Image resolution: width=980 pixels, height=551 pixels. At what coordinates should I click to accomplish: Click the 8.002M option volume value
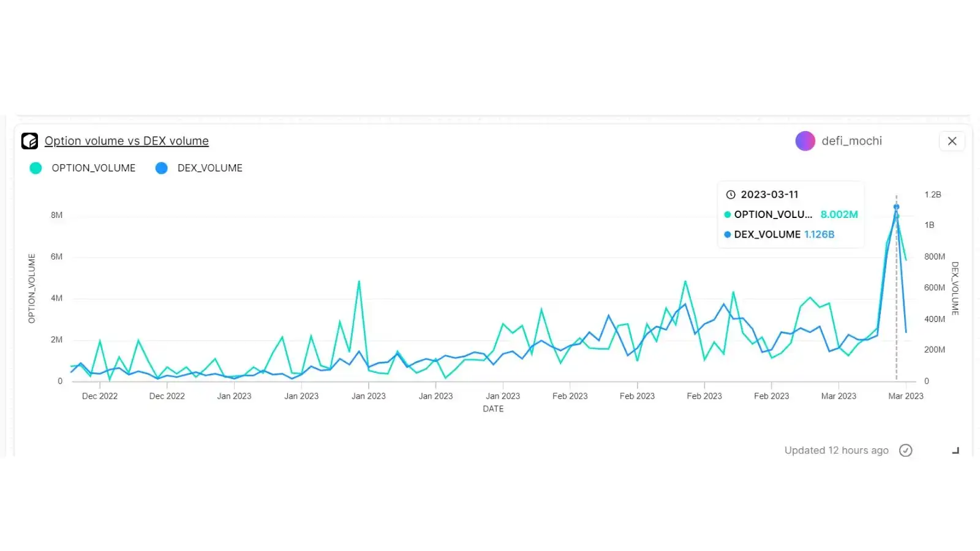point(839,214)
